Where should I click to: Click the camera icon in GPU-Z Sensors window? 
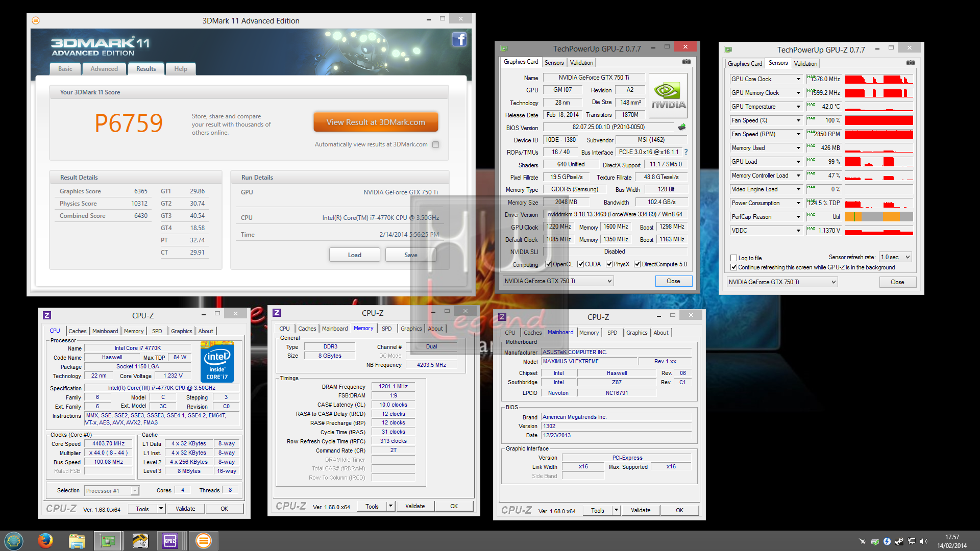pos(911,63)
